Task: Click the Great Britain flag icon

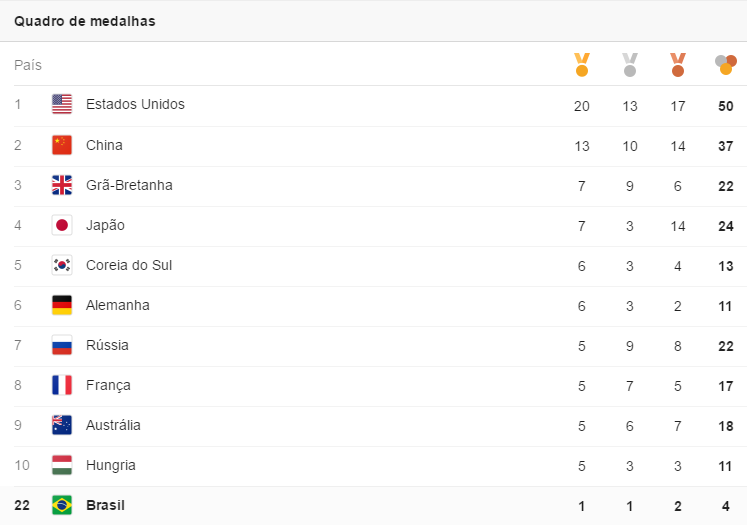Action: click(x=62, y=185)
